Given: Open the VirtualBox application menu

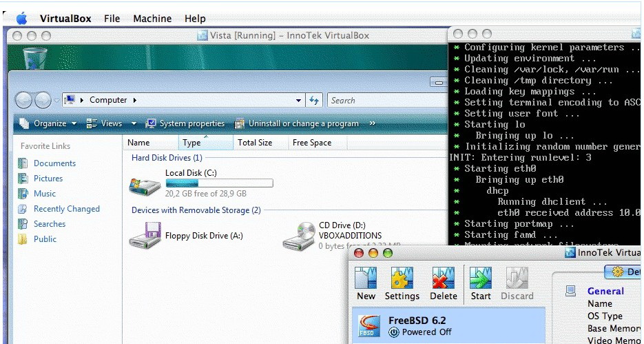Looking at the screenshot, I should coord(65,19).
